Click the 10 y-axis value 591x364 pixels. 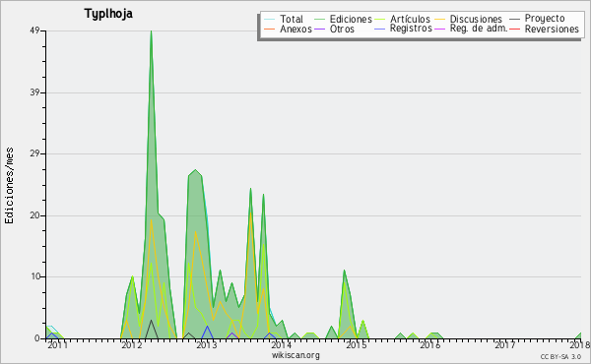(x=35, y=277)
